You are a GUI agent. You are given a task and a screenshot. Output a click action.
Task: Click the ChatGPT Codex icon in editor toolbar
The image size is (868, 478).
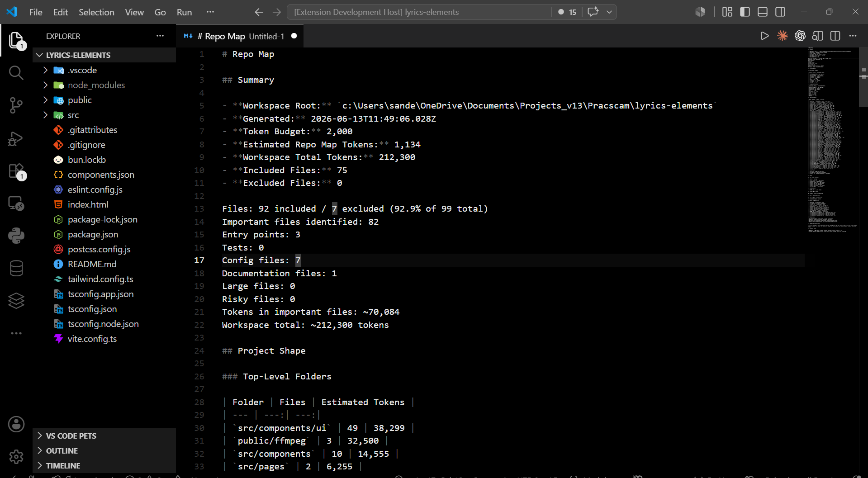coord(800,36)
